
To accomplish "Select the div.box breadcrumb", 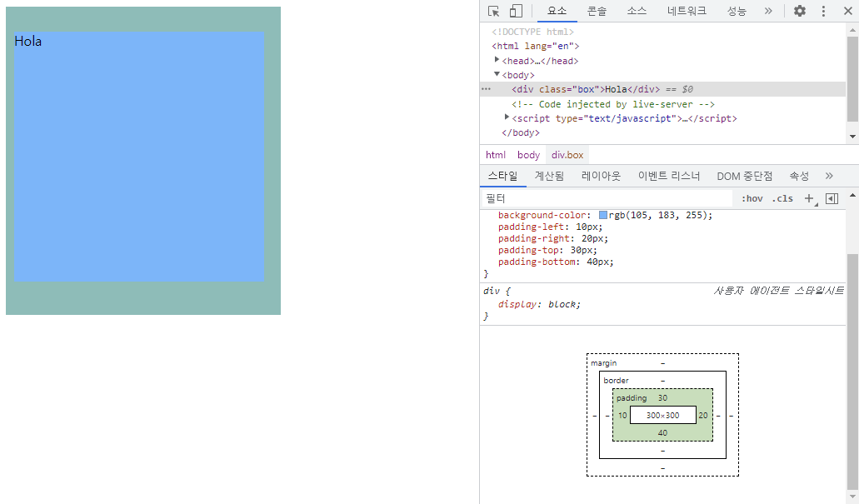I will (567, 155).
